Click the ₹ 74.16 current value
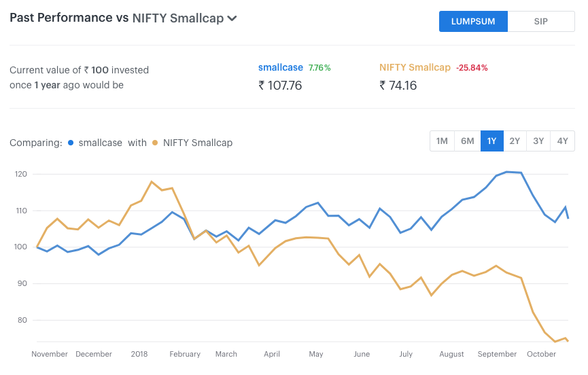The width and height of the screenshot is (588, 375). 398,86
